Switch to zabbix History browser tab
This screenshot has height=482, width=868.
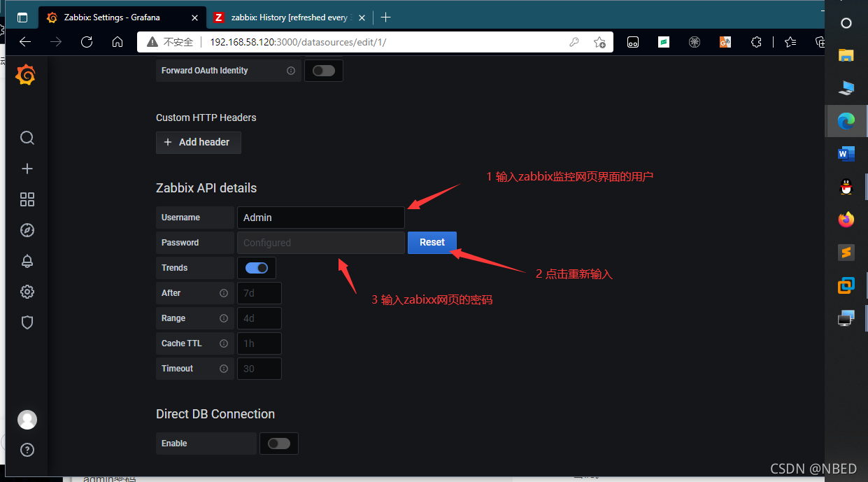pyautogui.click(x=289, y=17)
